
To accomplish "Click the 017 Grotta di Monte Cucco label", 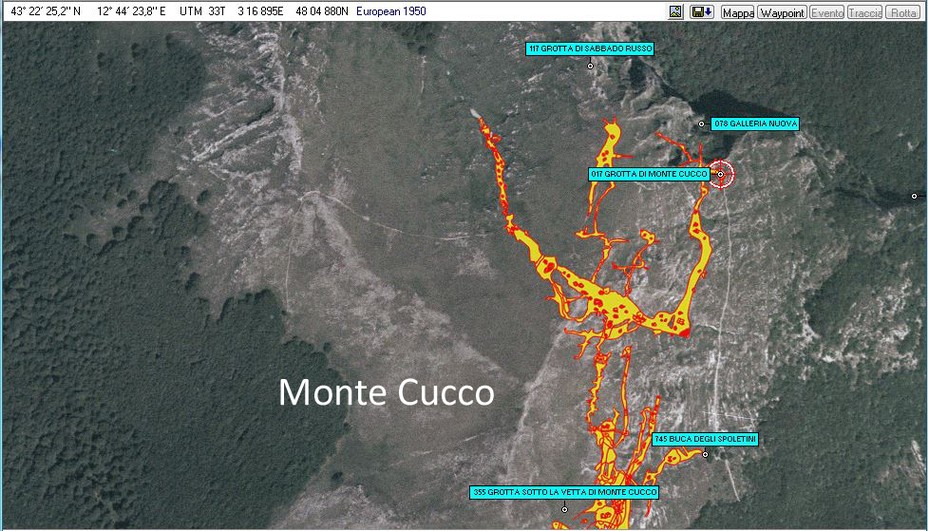I will tap(648, 174).
